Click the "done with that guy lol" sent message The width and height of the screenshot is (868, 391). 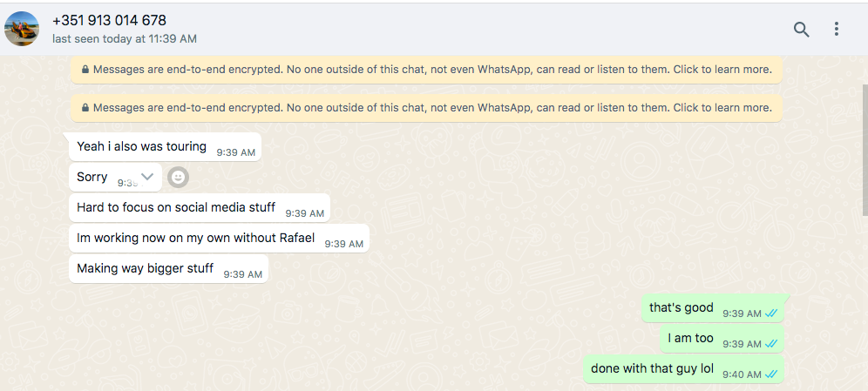[683, 369]
